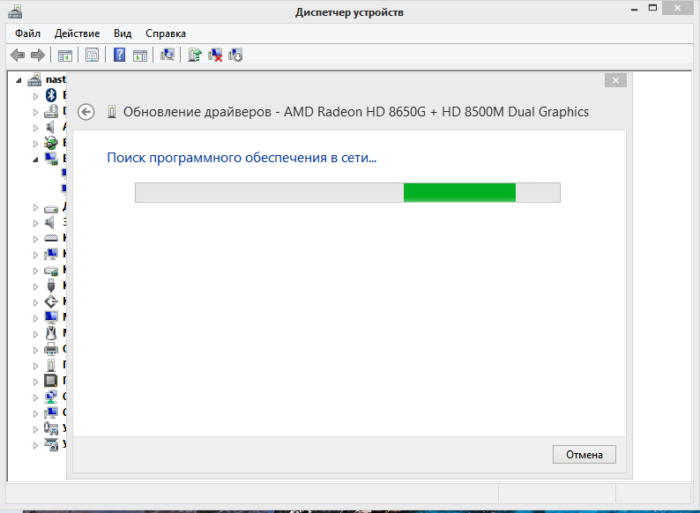Collapse the display adapters node arrow
This screenshot has height=513, width=700.
click(x=35, y=159)
